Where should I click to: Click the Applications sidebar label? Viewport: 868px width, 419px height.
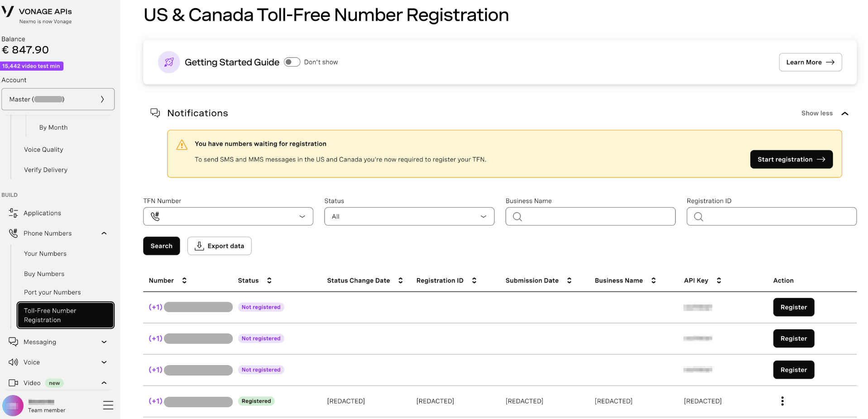tap(42, 213)
